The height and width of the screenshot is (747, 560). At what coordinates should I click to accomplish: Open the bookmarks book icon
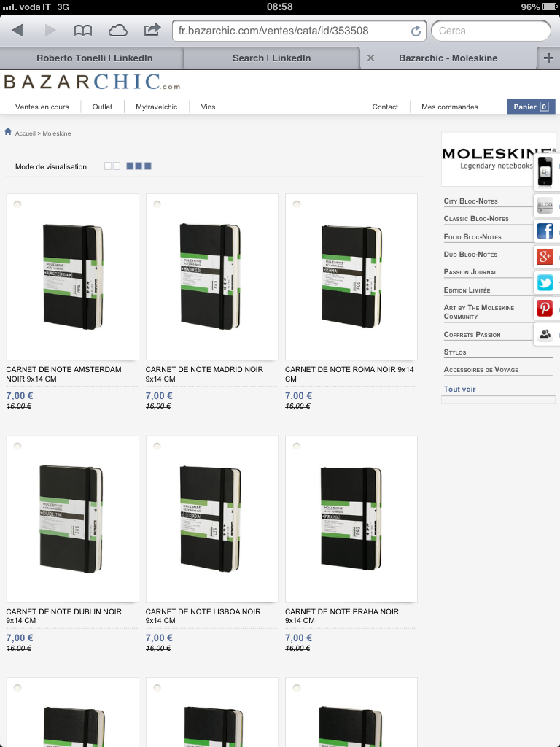click(x=83, y=31)
